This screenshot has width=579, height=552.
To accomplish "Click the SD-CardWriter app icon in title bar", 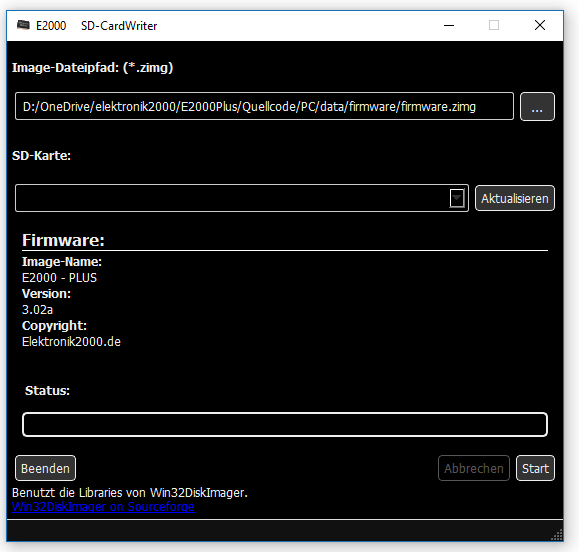I will tap(23, 25).
